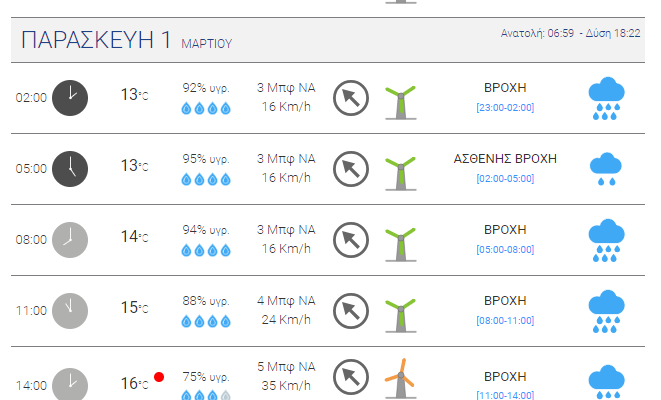Image resolution: width=661 pixels, height=400 pixels.
Task: Click the wind direction arrow at 11:00
Action: pyautogui.click(x=350, y=310)
